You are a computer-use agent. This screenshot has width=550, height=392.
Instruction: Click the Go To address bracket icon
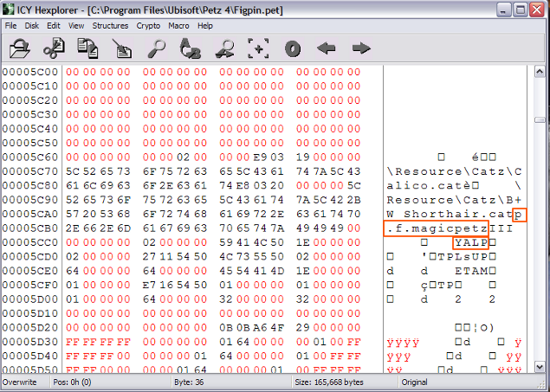pyautogui.click(x=258, y=48)
